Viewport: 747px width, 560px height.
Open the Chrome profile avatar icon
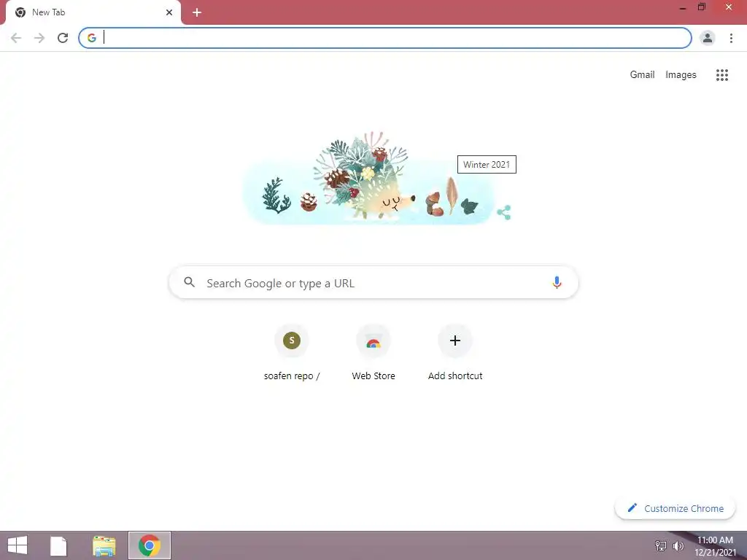[x=708, y=38]
